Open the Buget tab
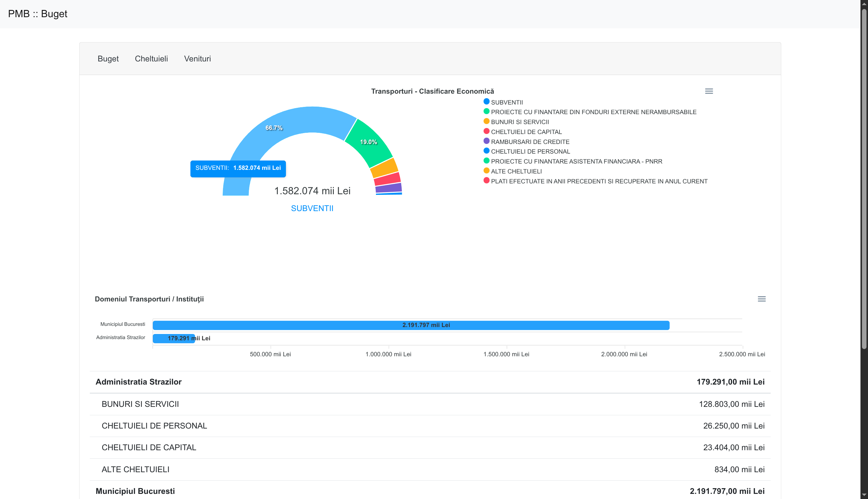 [108, 59]
